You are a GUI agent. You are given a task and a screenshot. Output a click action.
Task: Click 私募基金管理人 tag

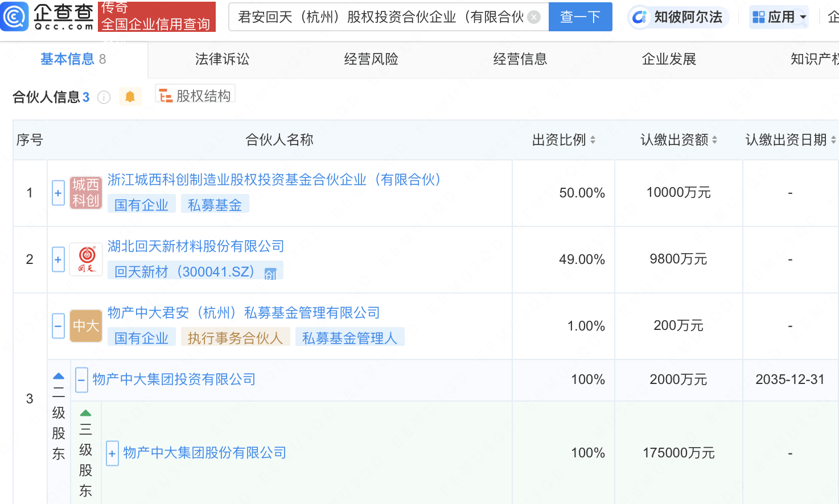[349, 338]
